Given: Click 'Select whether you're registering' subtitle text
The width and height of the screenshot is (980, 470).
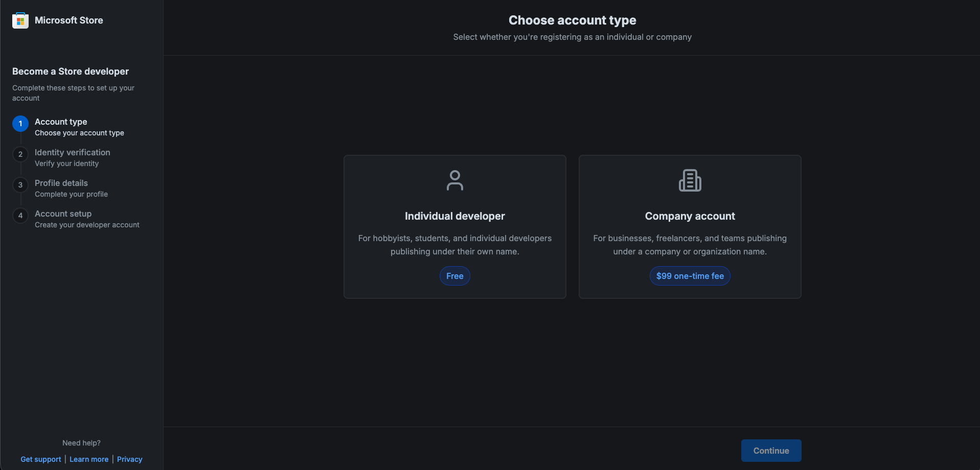Looking at the screenshot, I should click(x=573, y=37).
